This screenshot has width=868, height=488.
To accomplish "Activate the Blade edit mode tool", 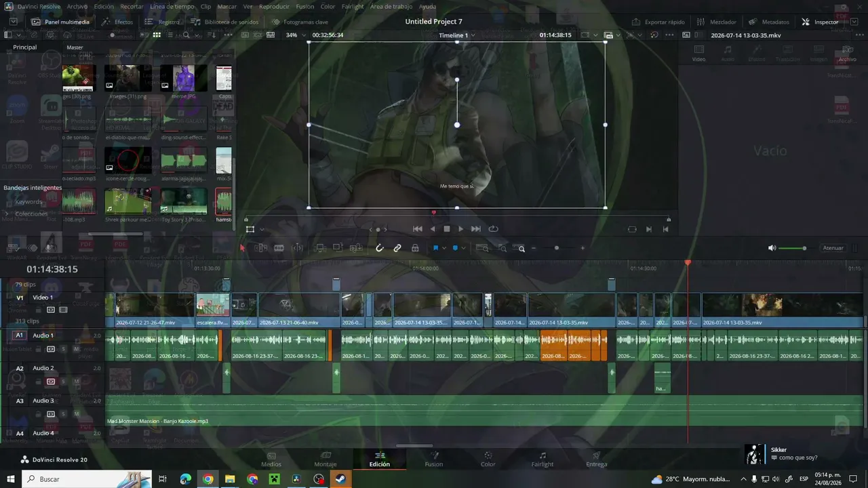I will (279, 248).
